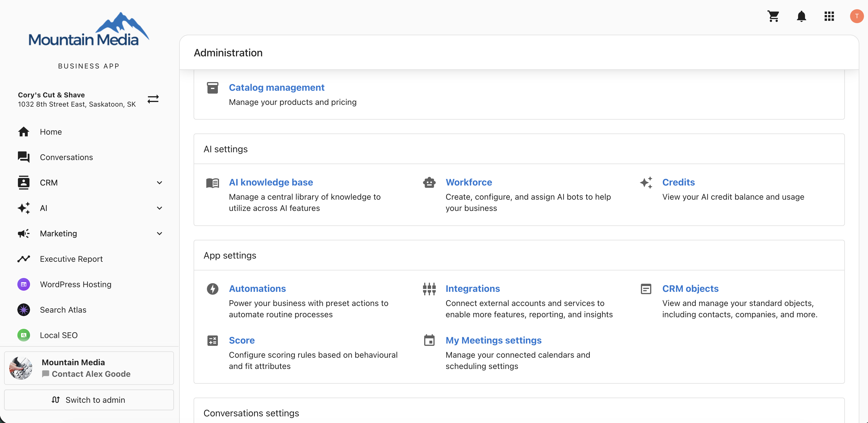This screenshot has width=868, height=423.
Task: Click the AI sparkle icon in sidebar
Action: (x=24, y=208)
